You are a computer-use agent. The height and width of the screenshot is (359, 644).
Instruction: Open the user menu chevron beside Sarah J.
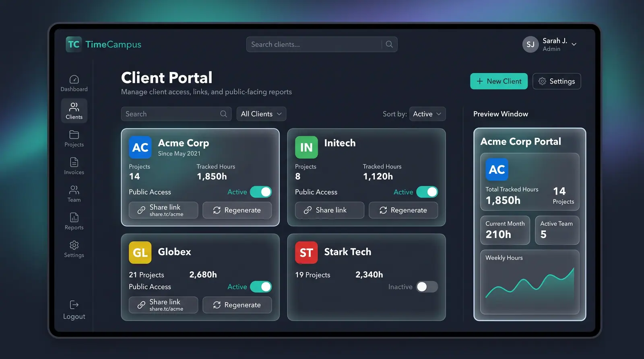point(574,44)
